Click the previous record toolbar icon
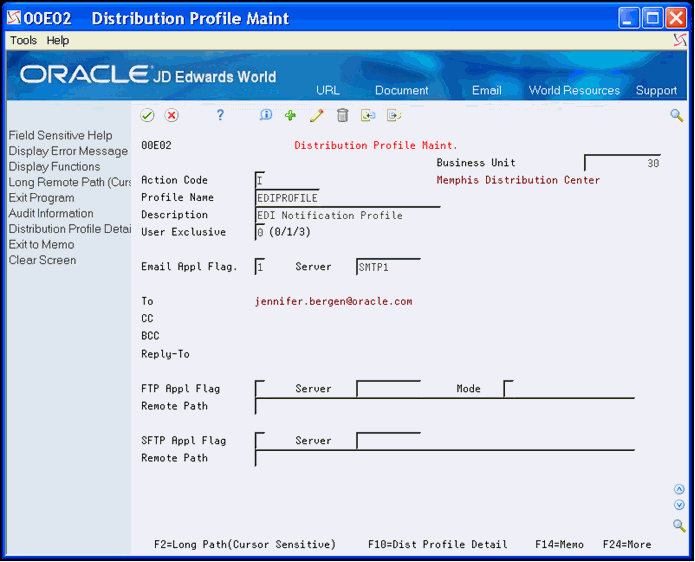Screen dimensions: 695x562 (368, 116)
